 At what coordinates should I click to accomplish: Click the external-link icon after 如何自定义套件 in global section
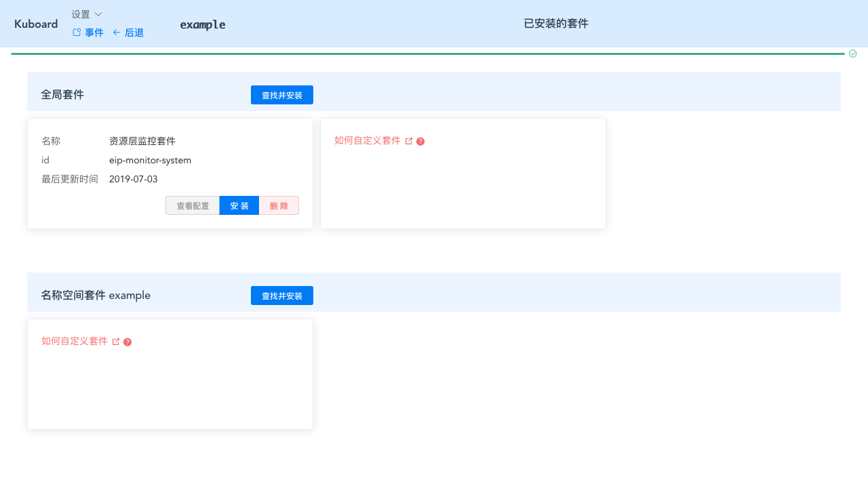tap(409, 140)
